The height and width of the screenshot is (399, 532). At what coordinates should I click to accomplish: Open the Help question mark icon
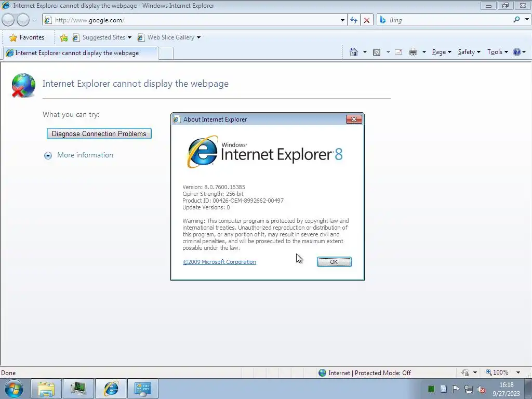[517, 52]
